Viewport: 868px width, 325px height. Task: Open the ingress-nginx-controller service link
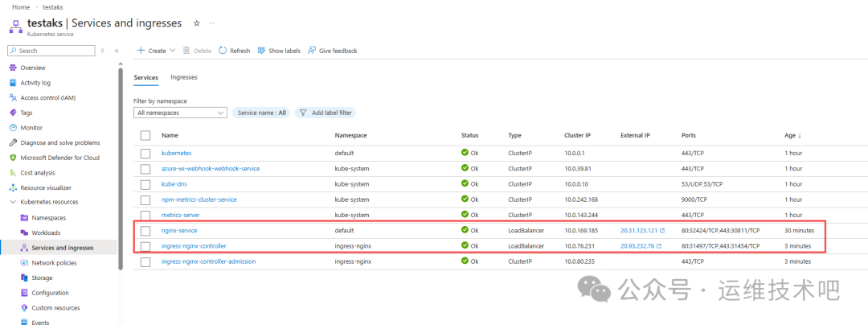tap(194, 246)
